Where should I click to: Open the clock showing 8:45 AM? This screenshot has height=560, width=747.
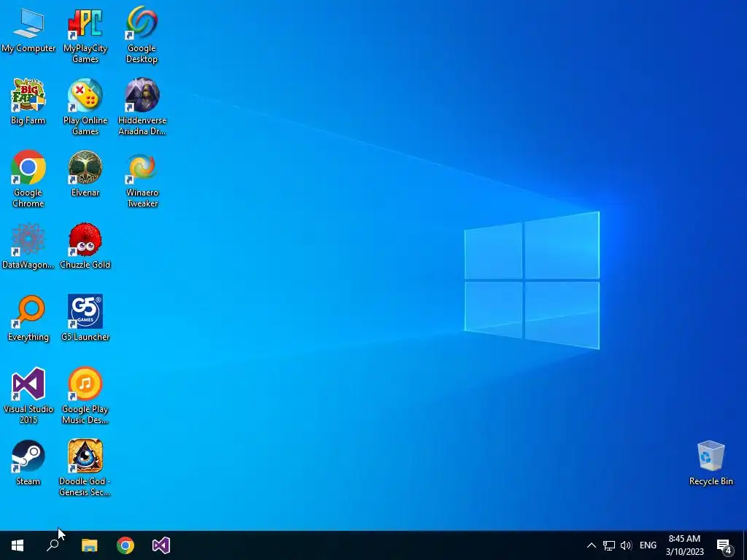click(684, 545)
